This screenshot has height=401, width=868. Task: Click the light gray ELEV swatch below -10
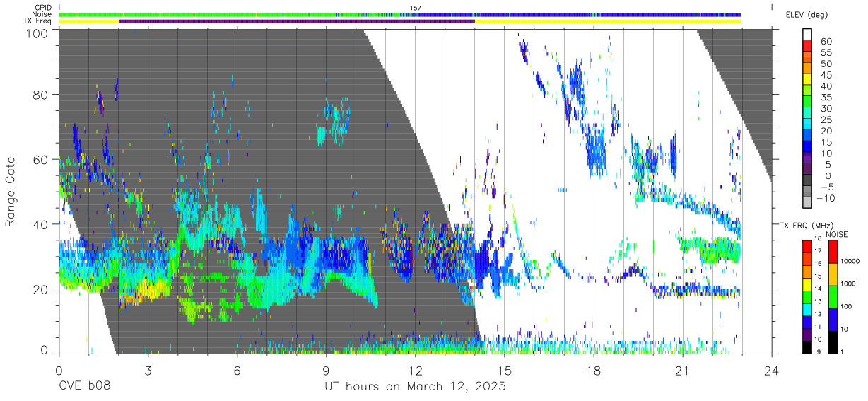coord(807,203)
